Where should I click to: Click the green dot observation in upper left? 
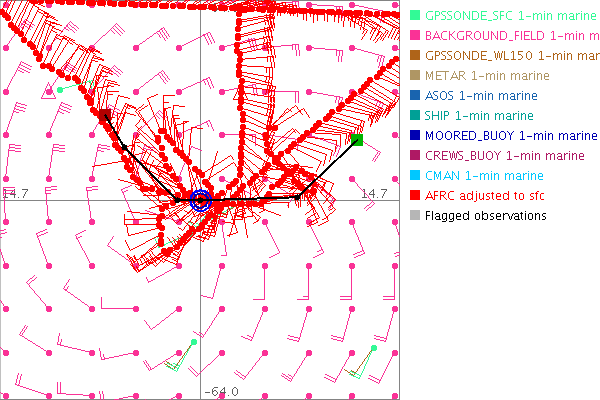click(x=60, y=90)
